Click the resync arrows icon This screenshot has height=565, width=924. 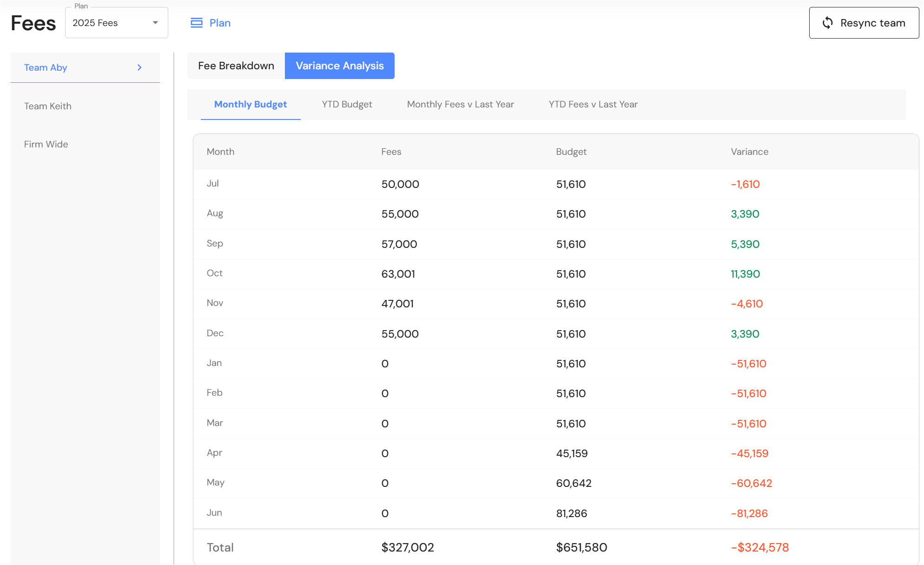tap(827, 23)
